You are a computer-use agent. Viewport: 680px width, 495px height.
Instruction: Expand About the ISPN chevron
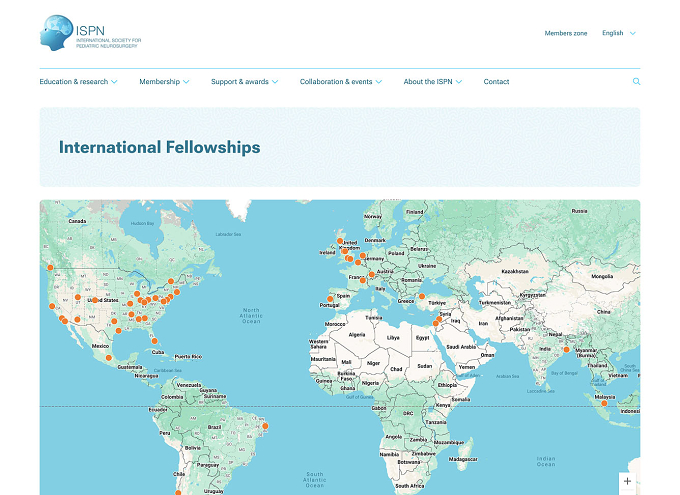click(x=459, y=82)
